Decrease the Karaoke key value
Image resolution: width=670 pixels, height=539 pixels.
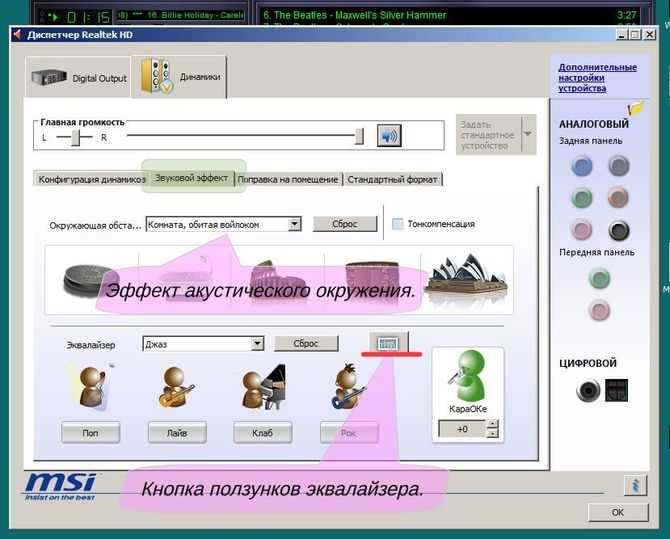(x=492, y=433)
